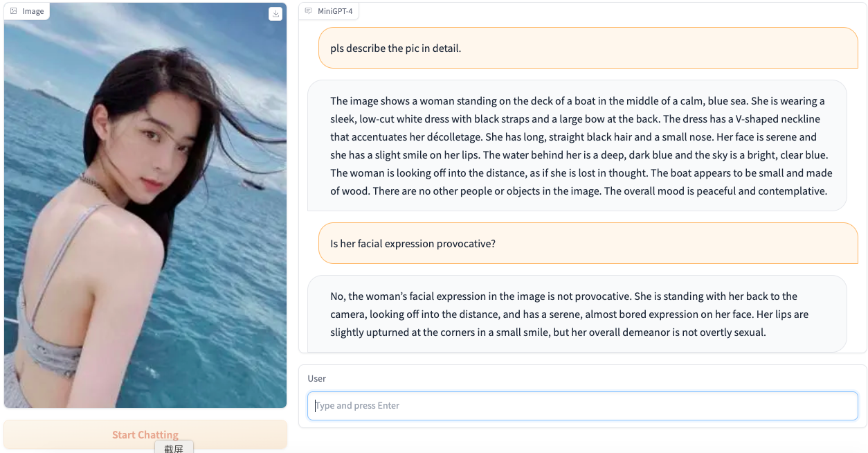Click the download icon on the image panel
Viewport: 868px width, 453px height.
point(275,14)
